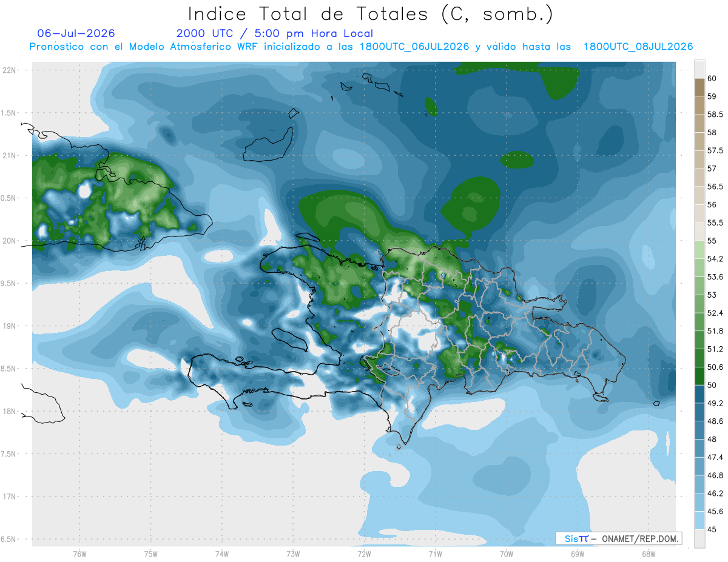Screen dimensions: 728x562
Task: Click the '73W' longitude label
Action: pos(293,554)
